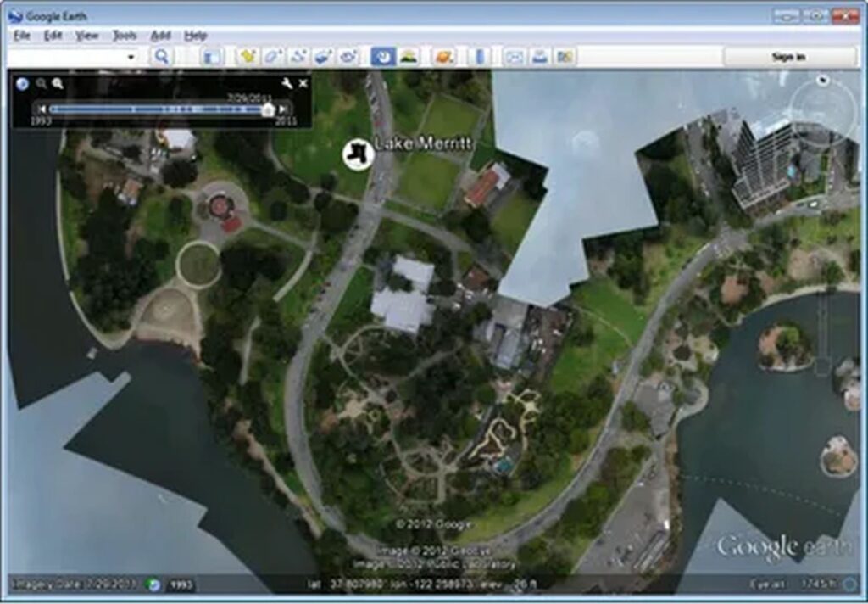Screen dimensions: 868x604
Task: Toggle historical imagery with the clock icon
Action: pos(381,54)
